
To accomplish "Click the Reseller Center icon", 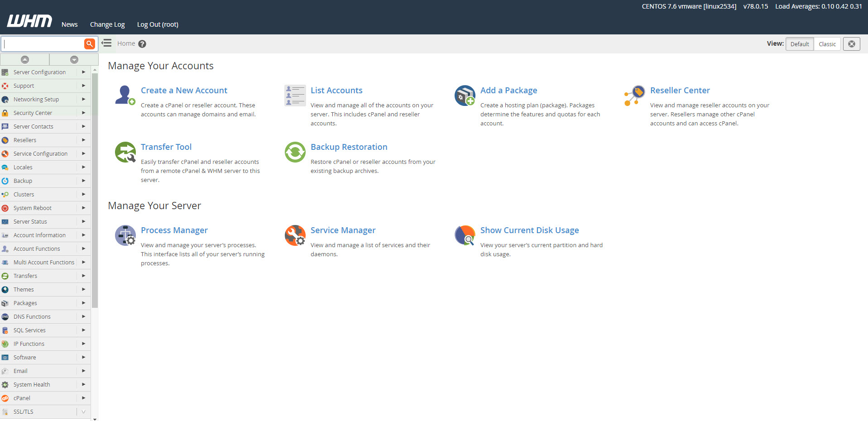I will 634,95.
